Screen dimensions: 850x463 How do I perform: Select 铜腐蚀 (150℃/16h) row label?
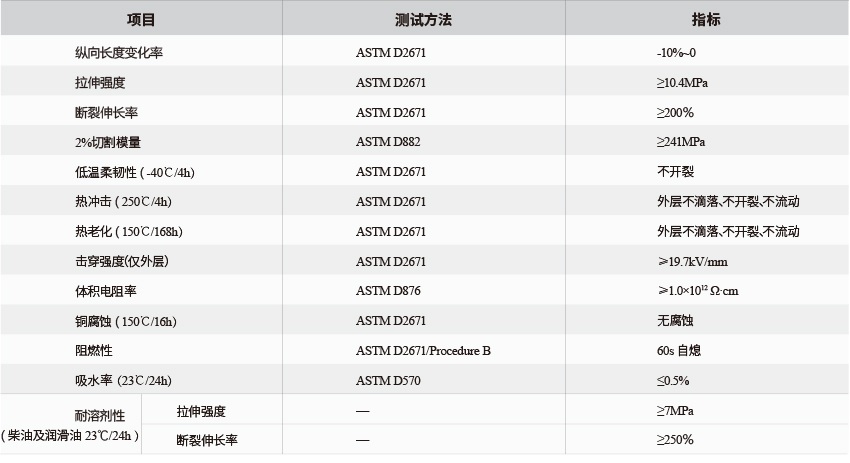pyautogui.click(x=126, y=321)
